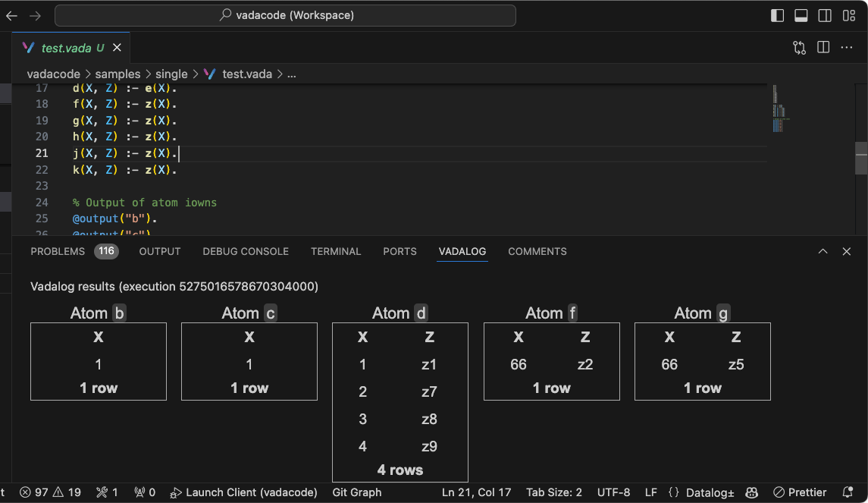Screen dimensions: 868x503
Task: Collapse the panel with the chevron
Action: (823, 251)
